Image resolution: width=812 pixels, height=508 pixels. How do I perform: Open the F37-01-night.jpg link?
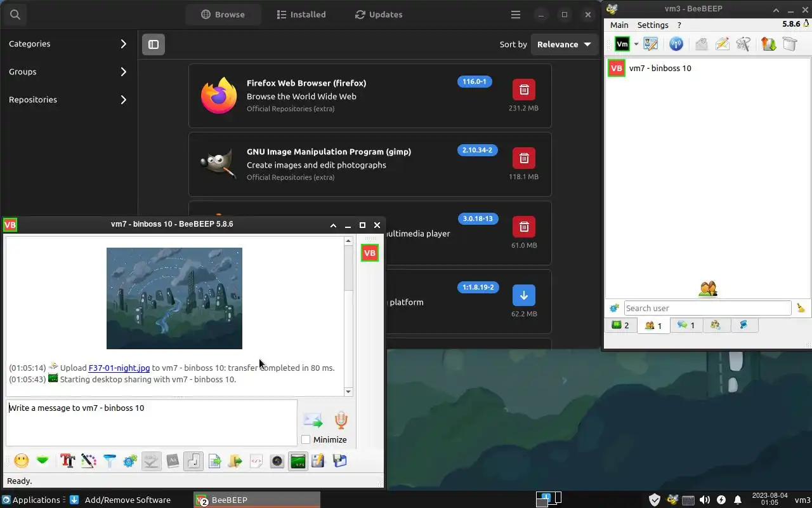click(x=119, y=368)
